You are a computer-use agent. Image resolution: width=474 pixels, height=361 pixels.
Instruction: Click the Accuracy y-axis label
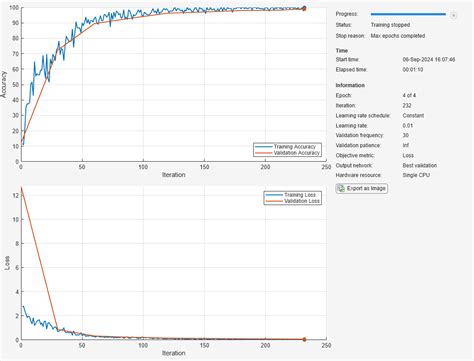(4, 84)
